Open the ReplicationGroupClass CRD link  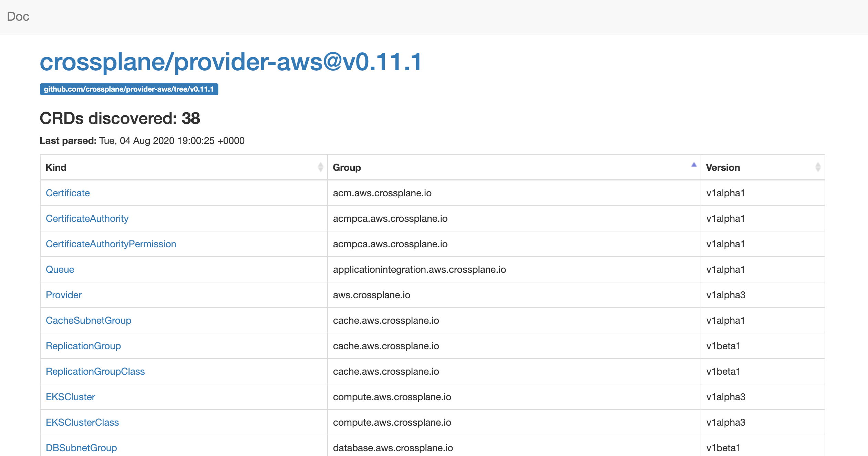(95, 371)
